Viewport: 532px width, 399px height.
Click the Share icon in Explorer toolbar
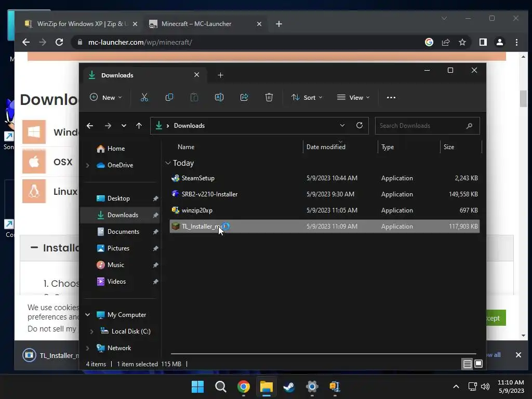(x=244, y=97)
